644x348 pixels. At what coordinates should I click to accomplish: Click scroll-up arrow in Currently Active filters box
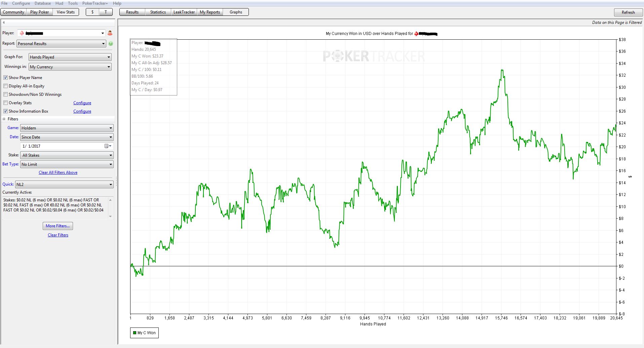[110, 200]
